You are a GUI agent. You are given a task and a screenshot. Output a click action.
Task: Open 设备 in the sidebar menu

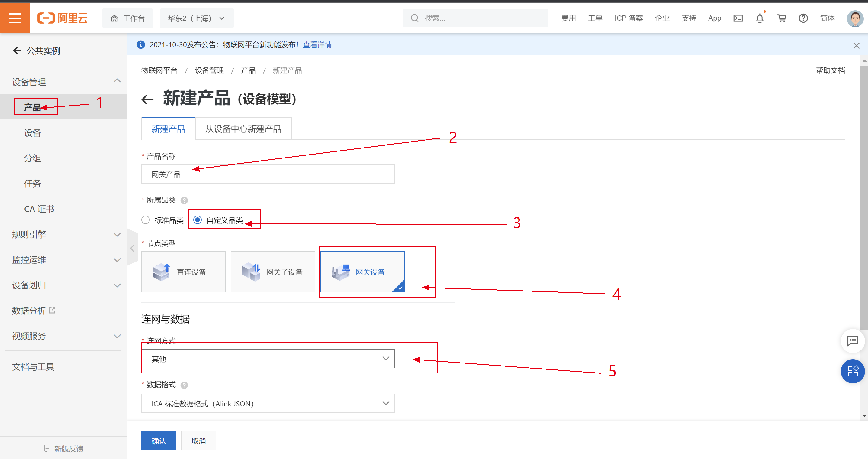[x=33, y=133]
